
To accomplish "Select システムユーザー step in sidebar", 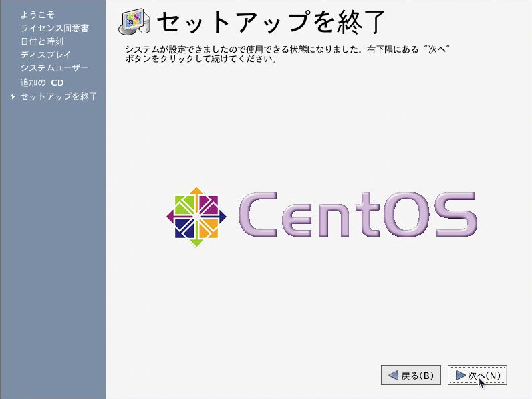I will [x=55, y=68].
